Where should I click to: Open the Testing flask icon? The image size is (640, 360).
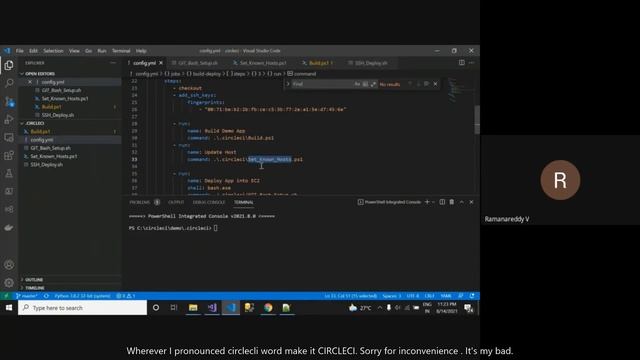click(9, 173)
